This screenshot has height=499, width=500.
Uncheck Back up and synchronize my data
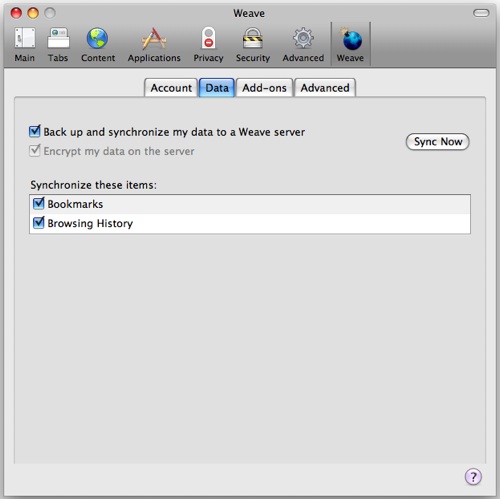tap(35, 132)
